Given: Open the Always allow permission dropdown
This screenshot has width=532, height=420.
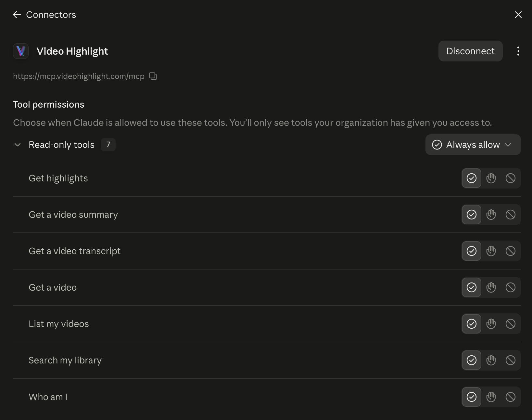Looking at the screenshot, I should pos(473,145).
